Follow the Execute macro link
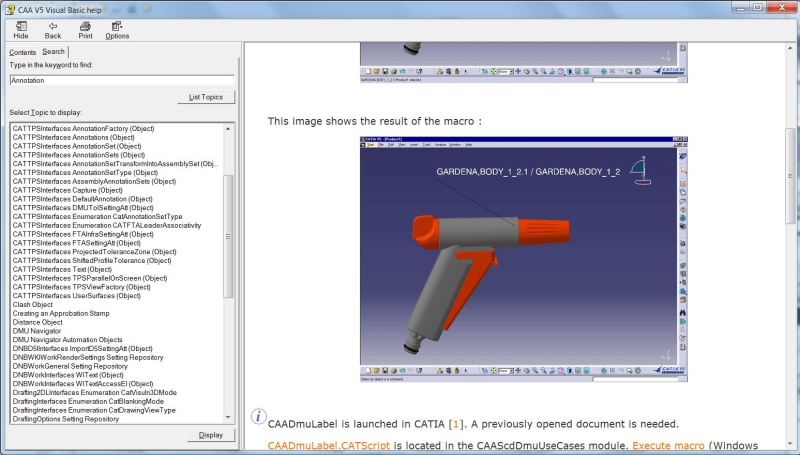Screen dimensions: 800x455 coord(668,445)
